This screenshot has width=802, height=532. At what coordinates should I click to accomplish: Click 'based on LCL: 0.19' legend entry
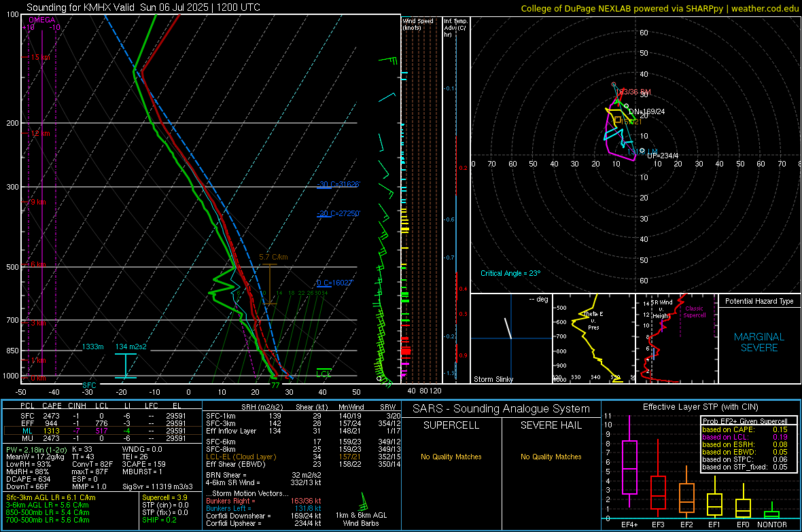point(745,437)
